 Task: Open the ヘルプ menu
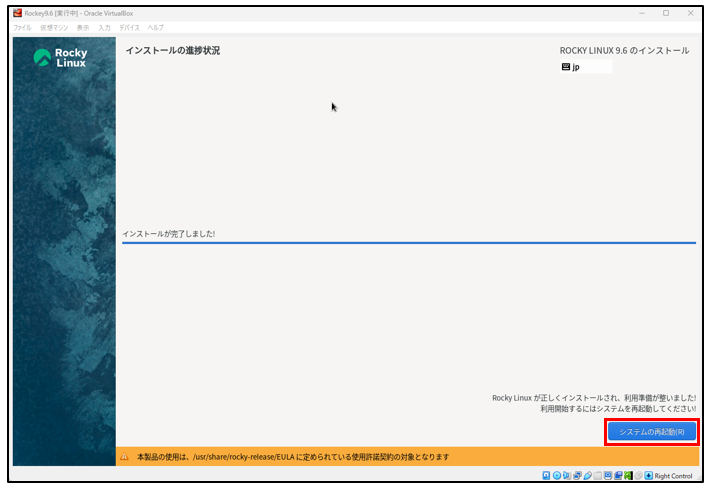(156, 27)
